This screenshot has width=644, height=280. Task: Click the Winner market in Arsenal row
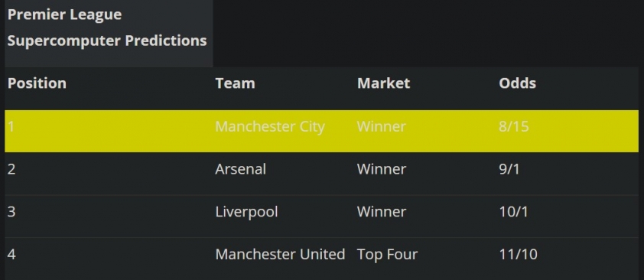coord(382,169)
